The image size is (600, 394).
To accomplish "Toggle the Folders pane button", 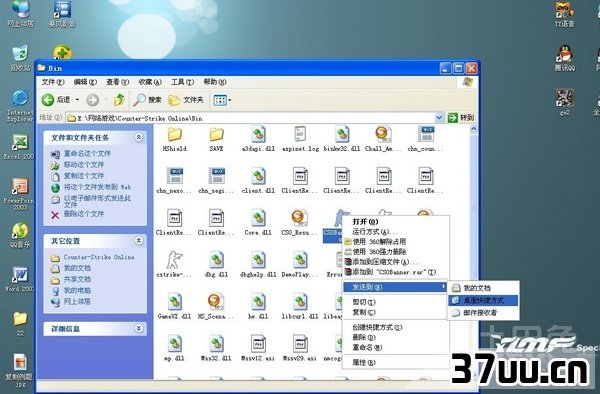I will click(186, 100).
